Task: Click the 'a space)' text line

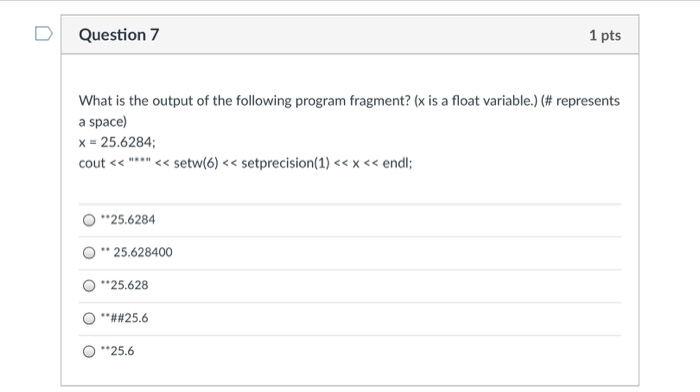Action: tap(103, 122)
